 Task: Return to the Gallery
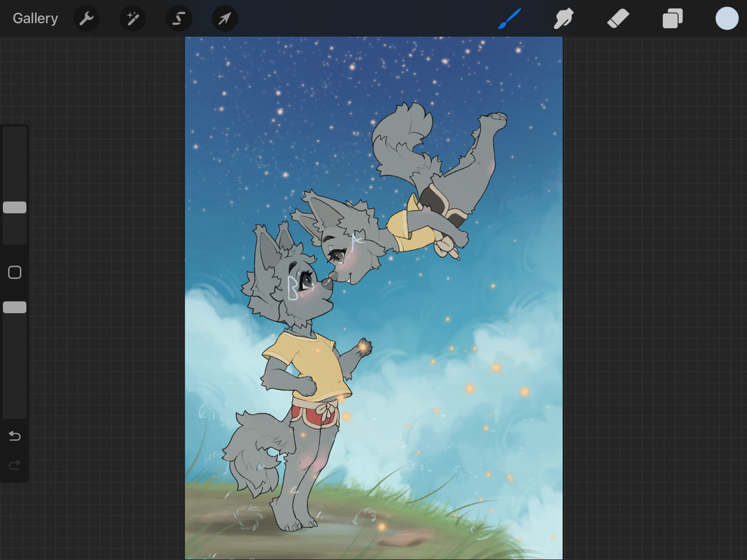point(35,19)
